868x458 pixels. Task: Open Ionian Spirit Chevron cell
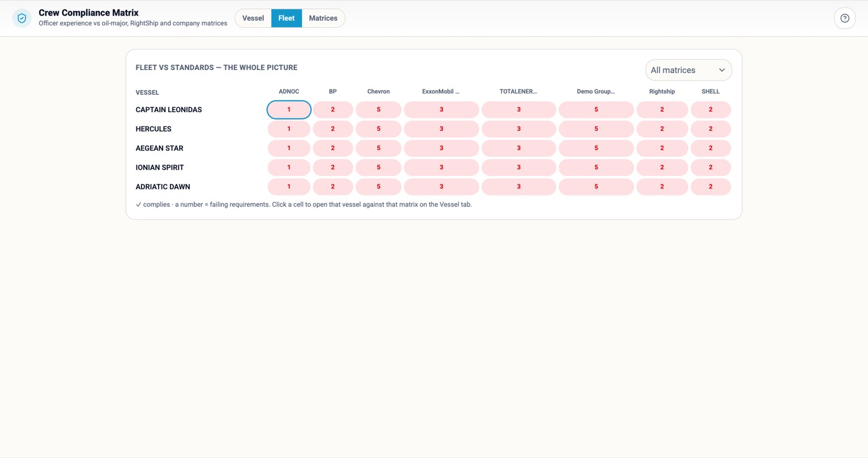click(x=378, y=167)
